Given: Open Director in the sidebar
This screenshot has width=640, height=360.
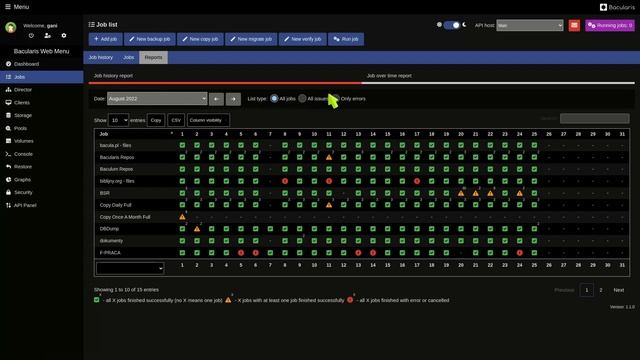Looking at the screenshot, I should [42, 90].
